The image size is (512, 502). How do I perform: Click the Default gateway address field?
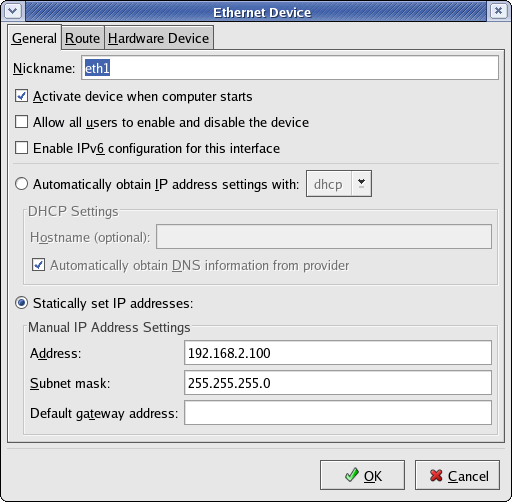pos(338,413)
